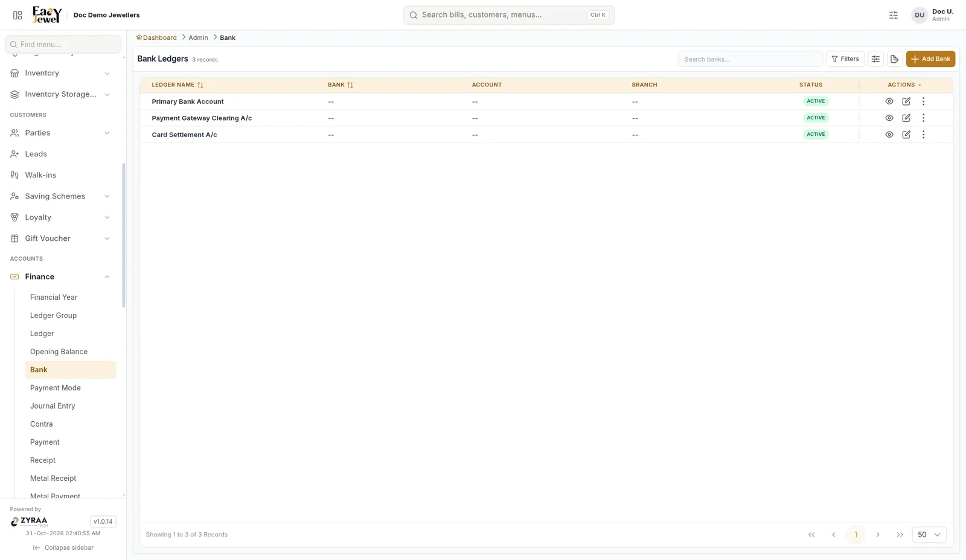This screenshot has height=560, width=966.
Task: Open the app grid menu icon
Action: (18, 15)
